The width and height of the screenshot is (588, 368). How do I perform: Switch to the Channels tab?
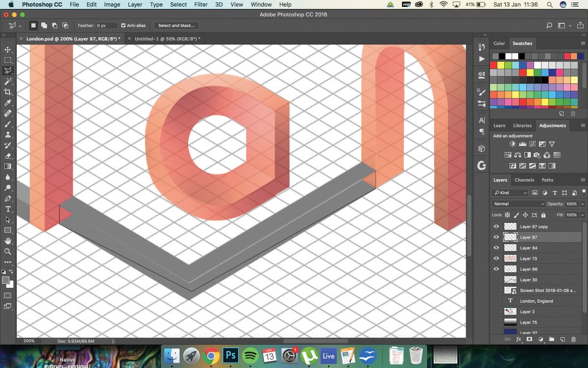point(524,180)
